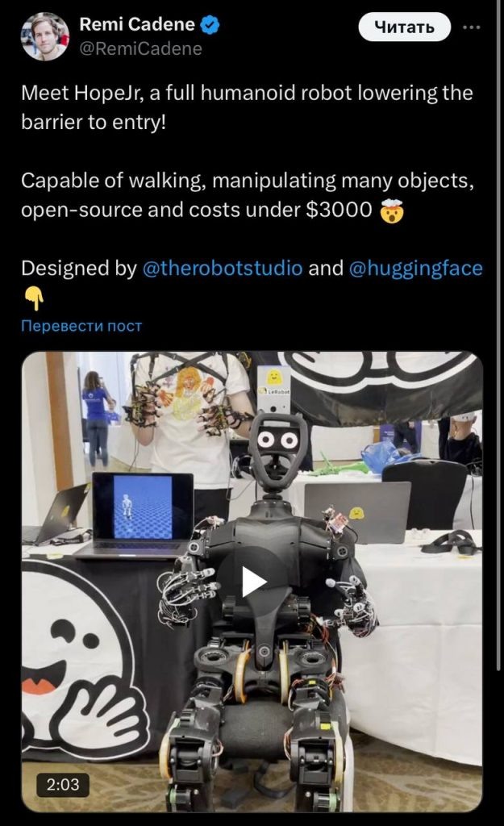This screenshot has height=826, width=504.
Task: Open the @huggingface mention
Action: 415,268
